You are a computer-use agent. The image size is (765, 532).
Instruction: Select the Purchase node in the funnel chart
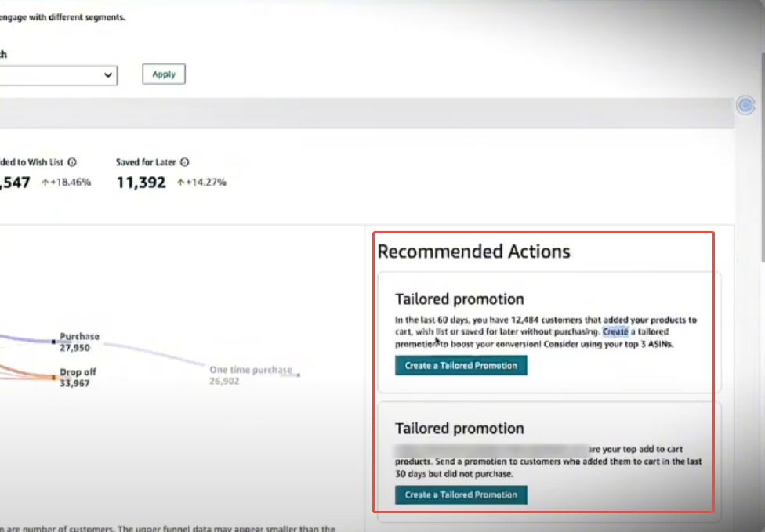54,342
